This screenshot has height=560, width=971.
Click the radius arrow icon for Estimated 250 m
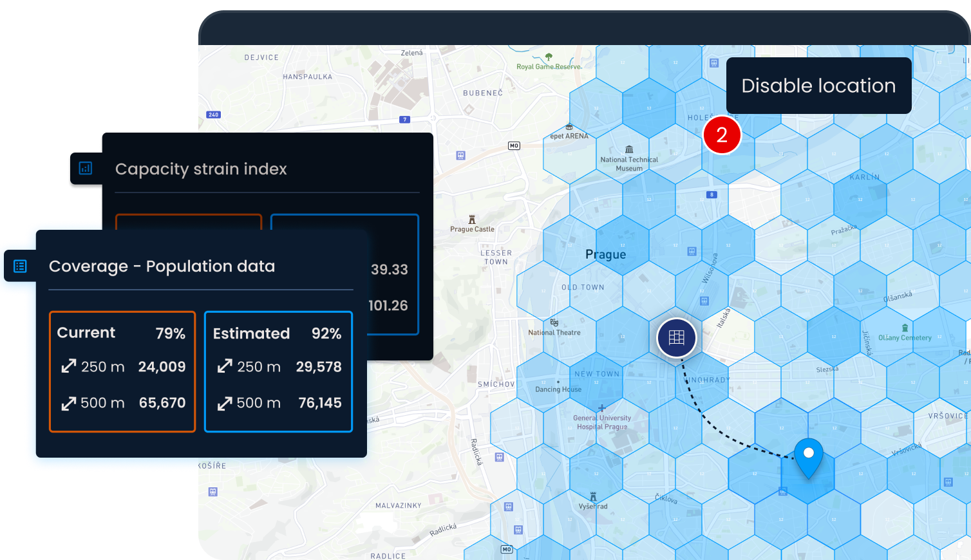pos(225,366)
